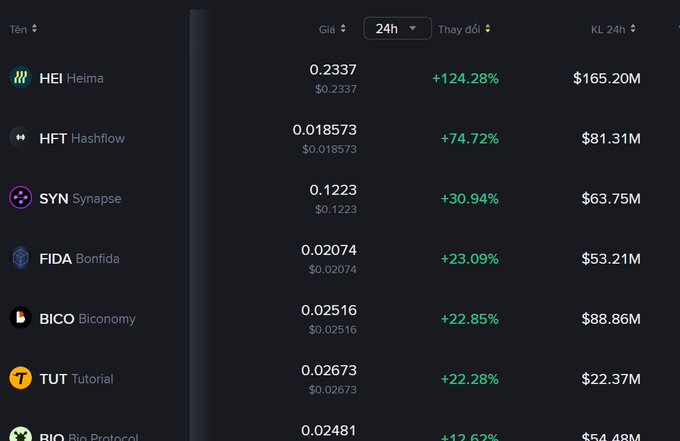The width and height of the screenshot is (680, 441).
Task: Click the $0.2337 USD sub-price
Action: click(336, 89)
